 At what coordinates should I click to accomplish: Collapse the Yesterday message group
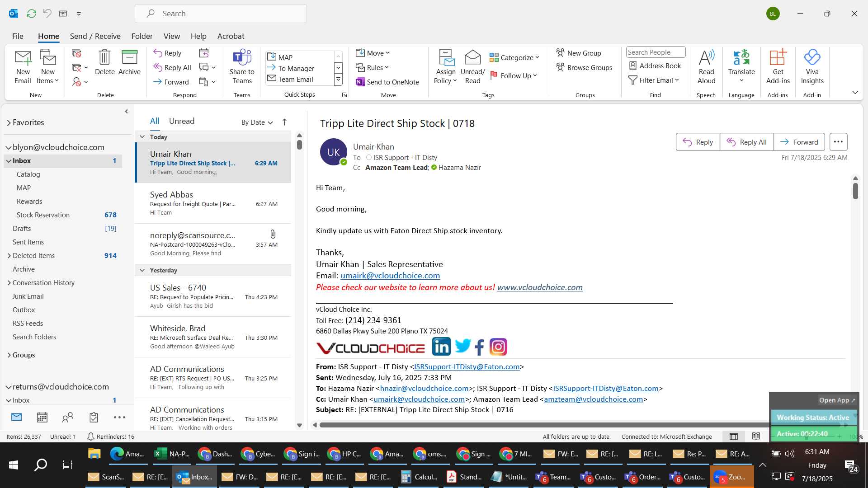click(142, 270)
